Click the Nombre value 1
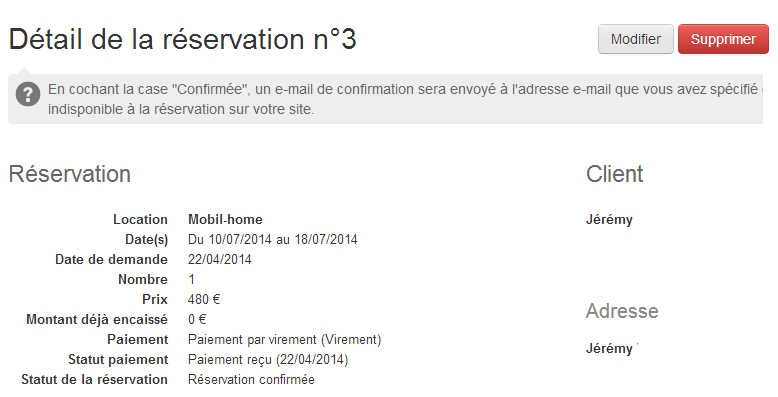Screen dimensions: 778x397 [192, 279]
